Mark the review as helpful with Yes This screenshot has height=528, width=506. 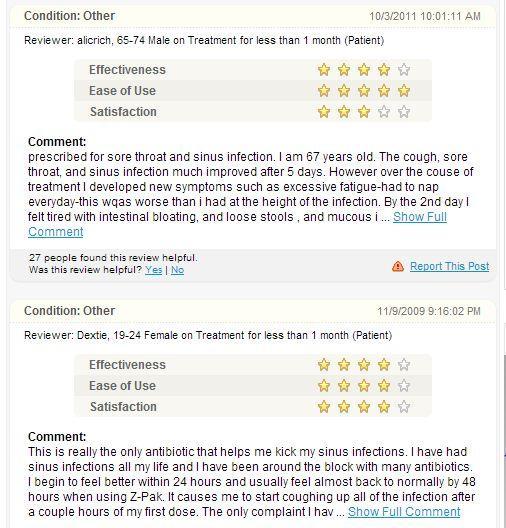tap(154, 270)
